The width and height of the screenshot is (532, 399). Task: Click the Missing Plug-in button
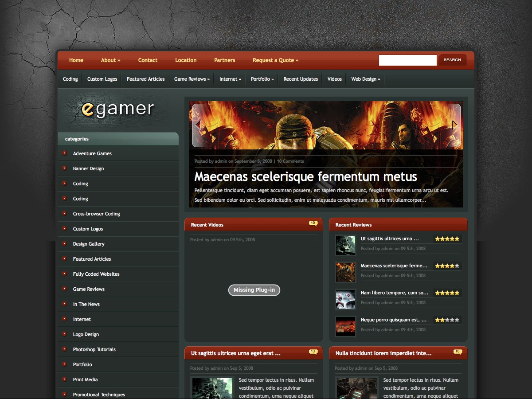tap(254, 290)
